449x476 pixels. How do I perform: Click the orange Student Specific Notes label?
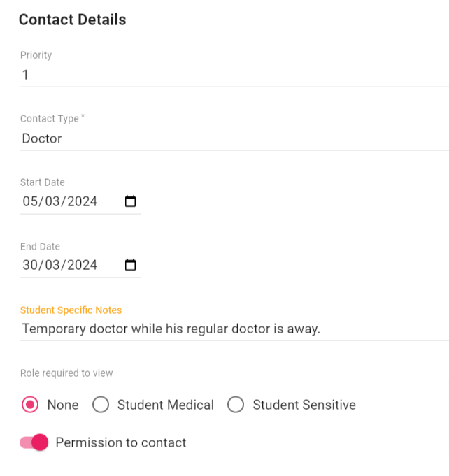[71, 310]
